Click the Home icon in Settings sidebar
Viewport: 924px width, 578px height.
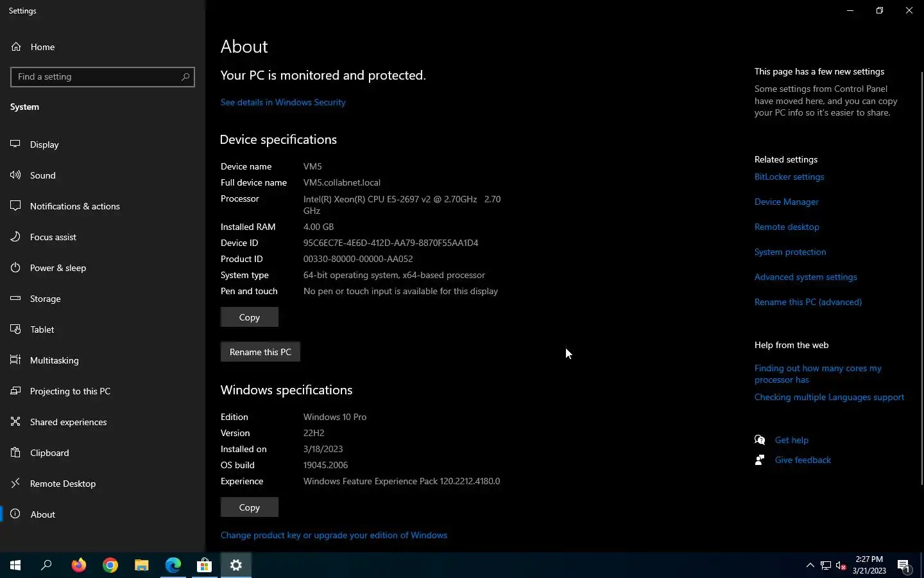click(x=16, y=47)
